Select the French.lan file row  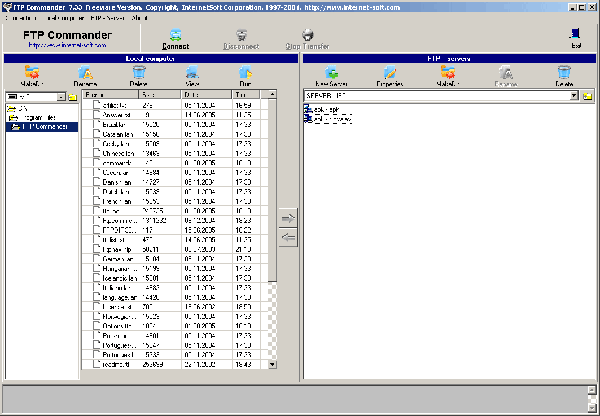tap(175, 201)
